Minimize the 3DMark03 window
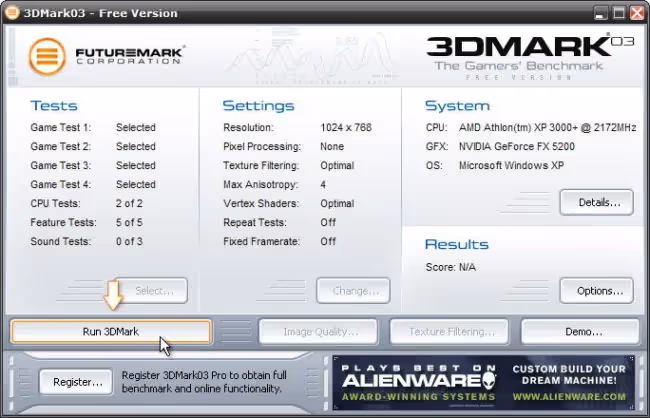This screenshot has width=650, height=418. tap(601, 13)
